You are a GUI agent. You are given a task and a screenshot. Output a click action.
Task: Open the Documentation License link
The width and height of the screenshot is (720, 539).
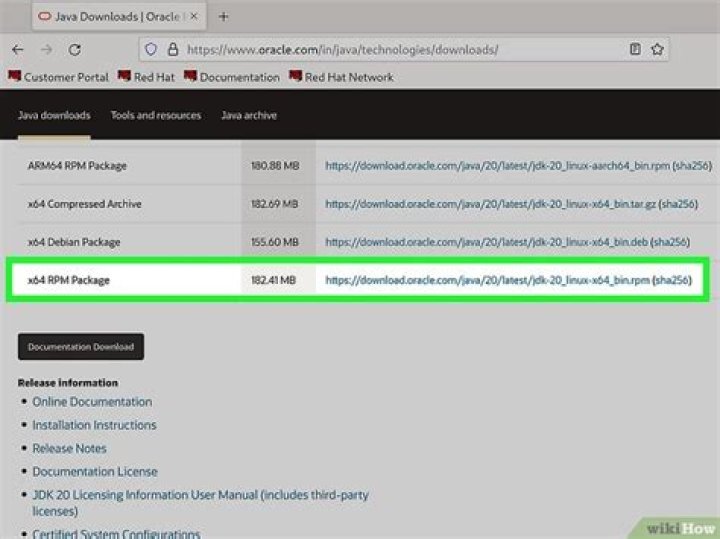point(95,472)
